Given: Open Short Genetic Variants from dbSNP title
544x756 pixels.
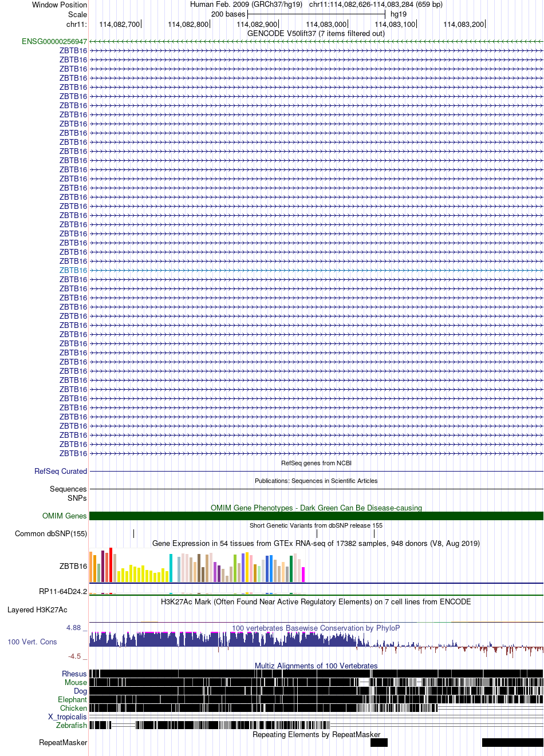Looking at the screenshot, I should [316, 525].
